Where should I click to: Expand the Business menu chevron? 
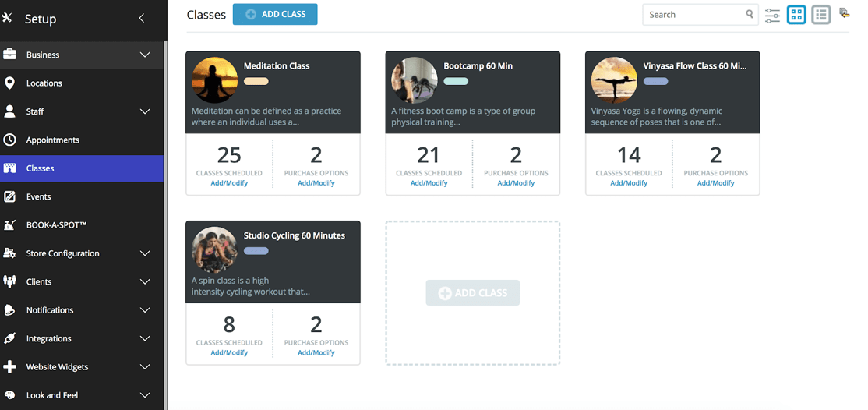pyautogui.click(x=145, y=55)
